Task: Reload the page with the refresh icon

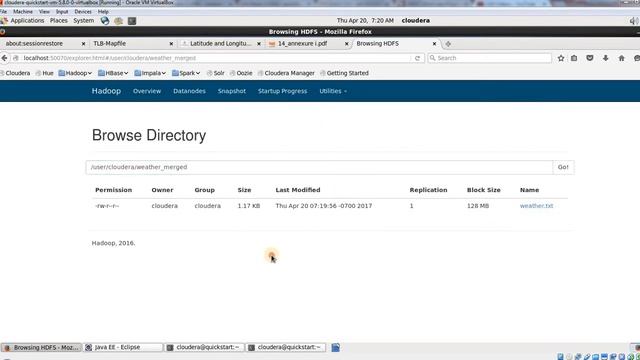Action: point(417,58)
